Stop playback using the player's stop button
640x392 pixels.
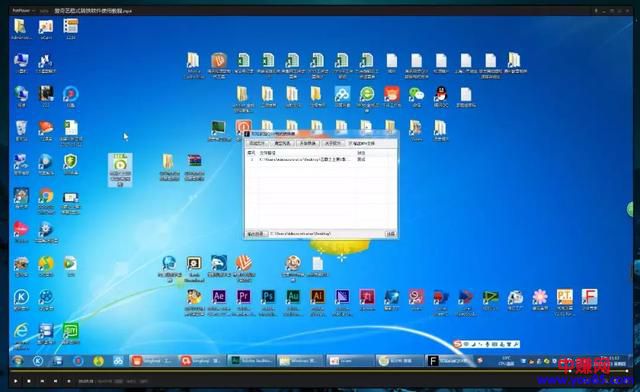point(29,381)
